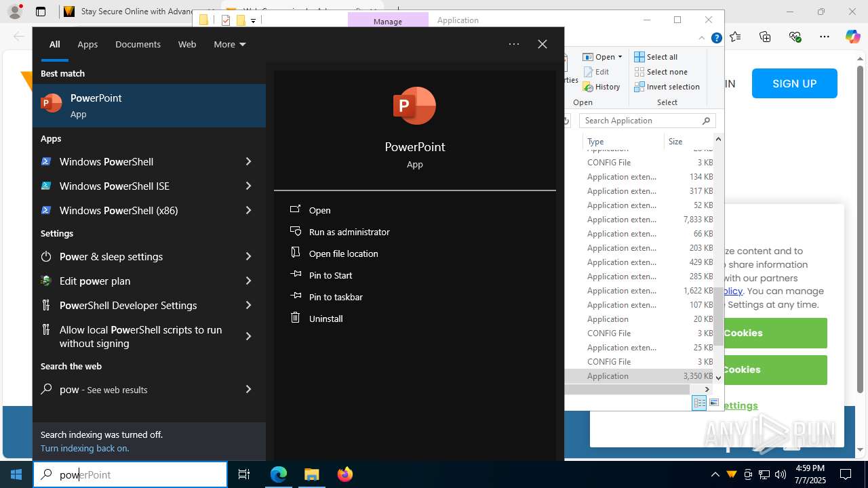Switch to the Apps search tab
Screen dimensions: 868x488
[x=87, y=44]
